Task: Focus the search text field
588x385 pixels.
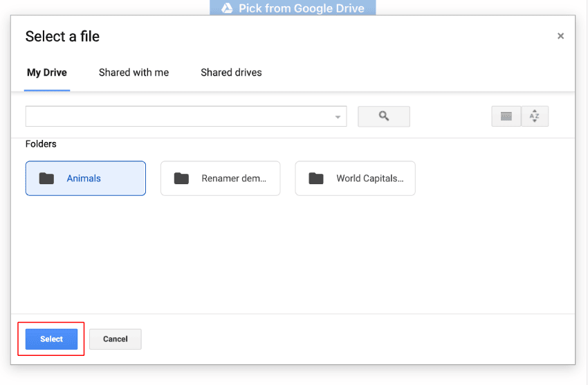Action: click(x=186, y=116)
